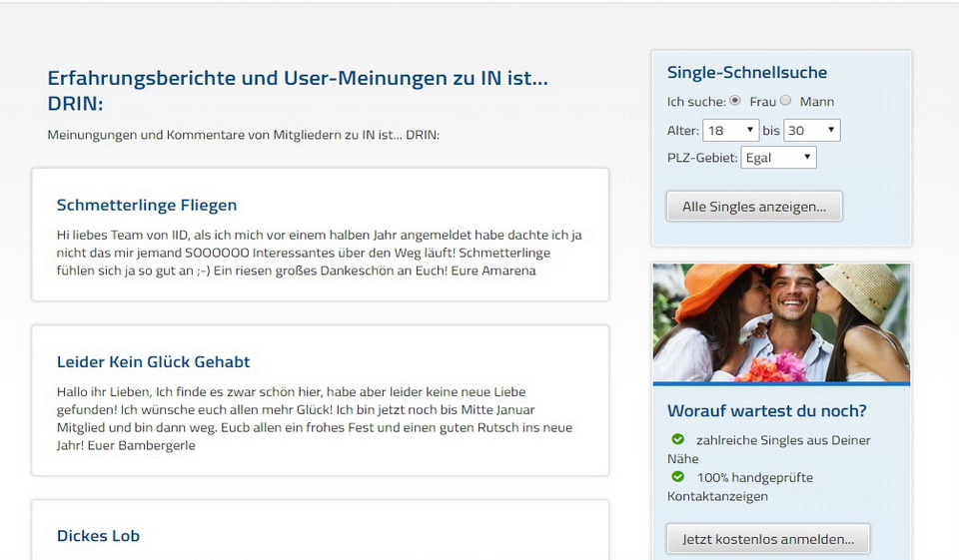
Task: Open the minimum age dropdown showing 18
Action: pyautogui.click(x=731, y=131)
